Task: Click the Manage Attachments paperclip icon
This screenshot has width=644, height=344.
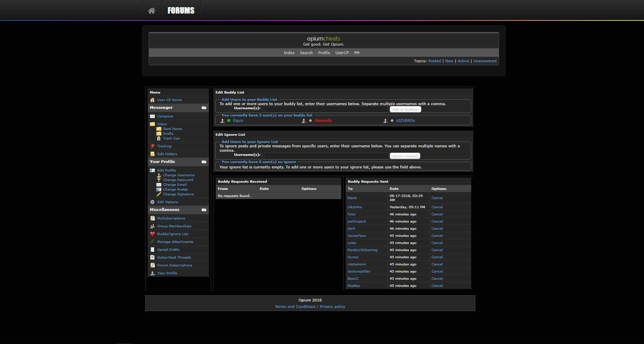Action: [152, 242]
